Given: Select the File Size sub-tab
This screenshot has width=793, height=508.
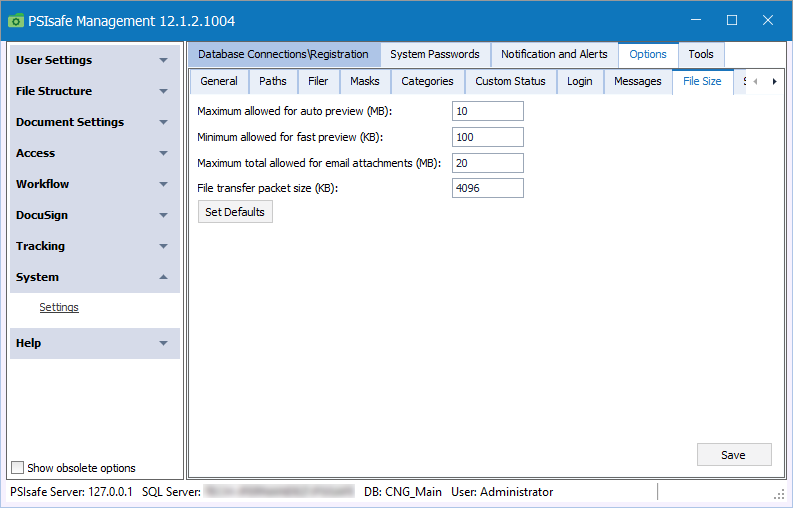Looking at the screenshot, I should [702, 81].
